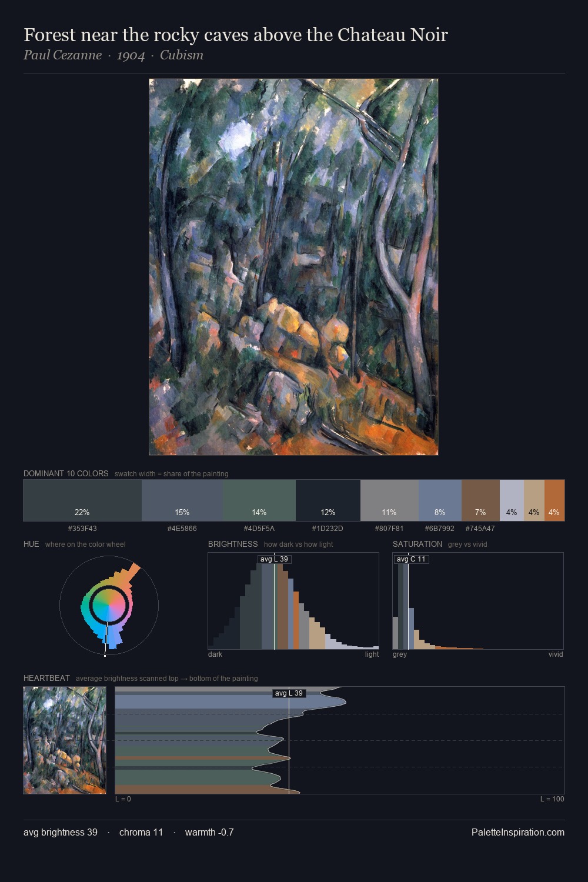Click hex label #807F81

coord(389,529)
